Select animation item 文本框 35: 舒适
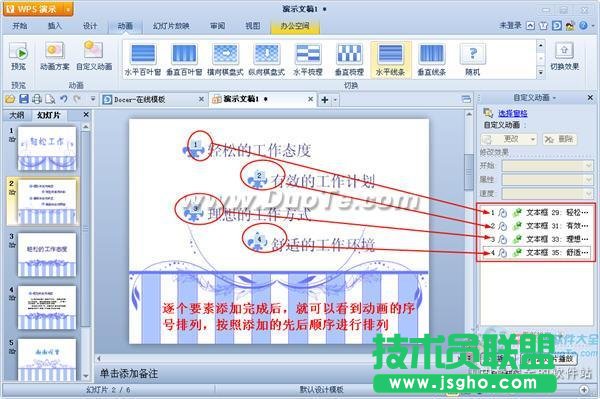The height and width of the screenshot is (399, 600). point(536,253)
